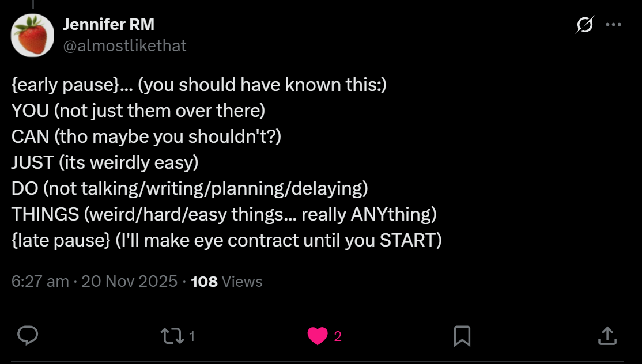The height and width of the screenshot is (364, 642).
Task: Click the share upload arrow icon
Action: (x=607, y=336)
